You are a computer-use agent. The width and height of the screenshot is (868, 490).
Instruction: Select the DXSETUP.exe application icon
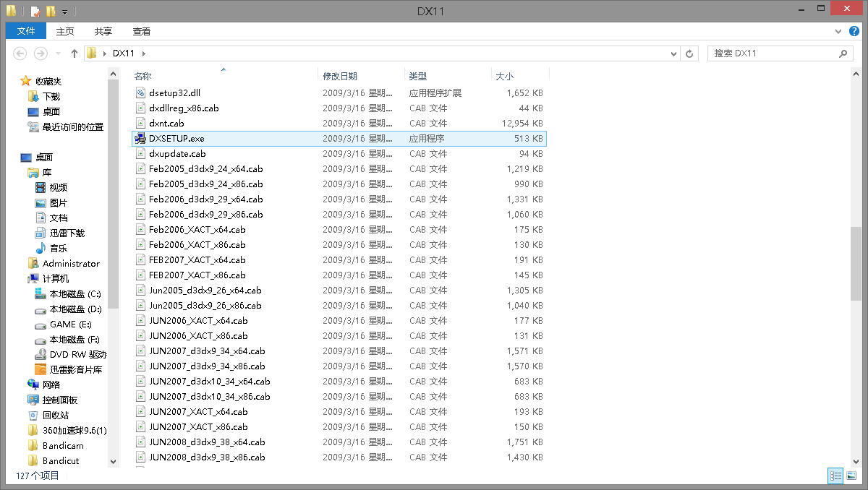click(x=141, y=138)
